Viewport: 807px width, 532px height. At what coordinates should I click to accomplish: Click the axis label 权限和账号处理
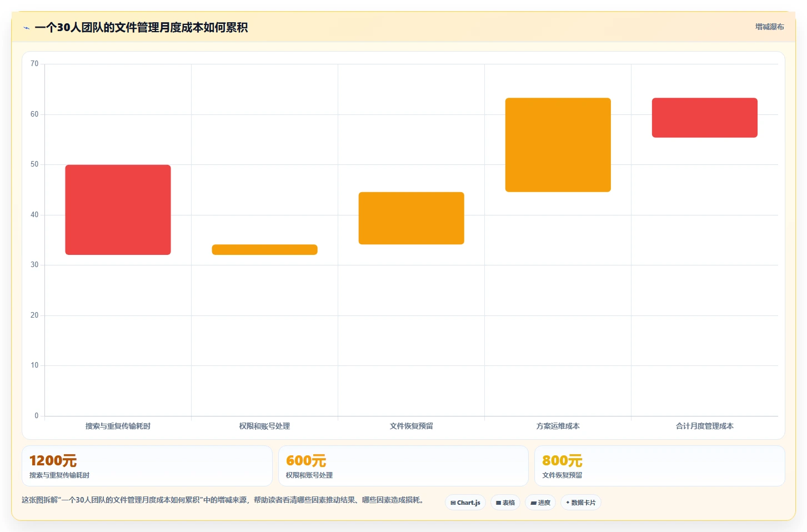(x=264, y=426)
